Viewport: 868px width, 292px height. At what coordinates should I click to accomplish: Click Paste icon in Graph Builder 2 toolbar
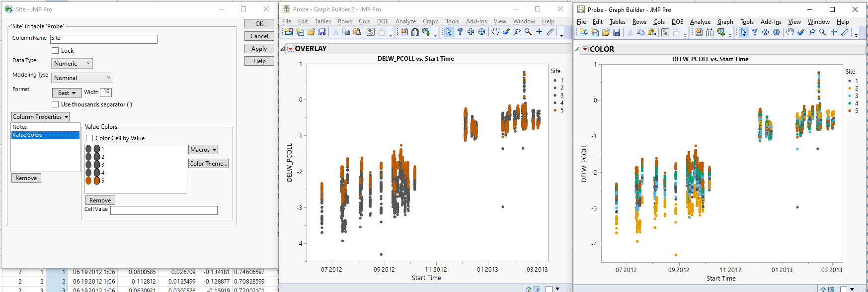(357, 32)
